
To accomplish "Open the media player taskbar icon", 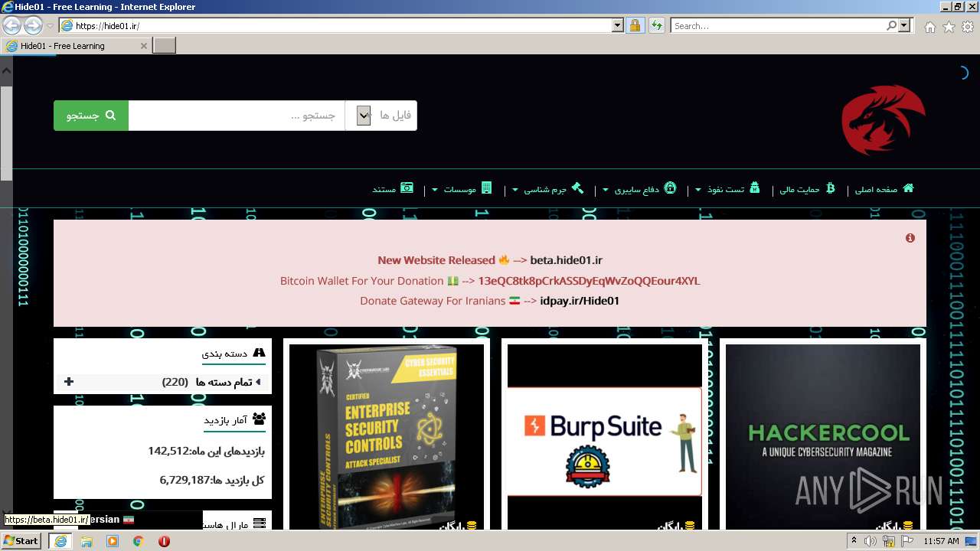I will (x=113, y=541).
